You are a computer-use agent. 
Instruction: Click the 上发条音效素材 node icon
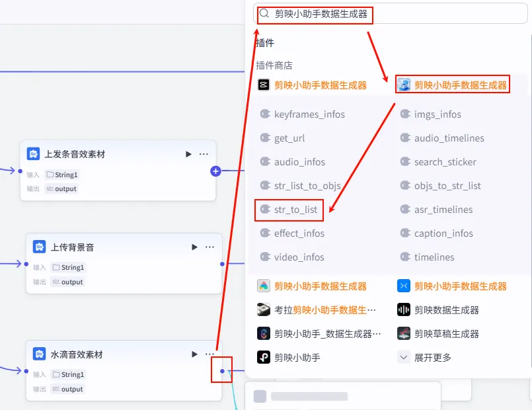[33, 154]
